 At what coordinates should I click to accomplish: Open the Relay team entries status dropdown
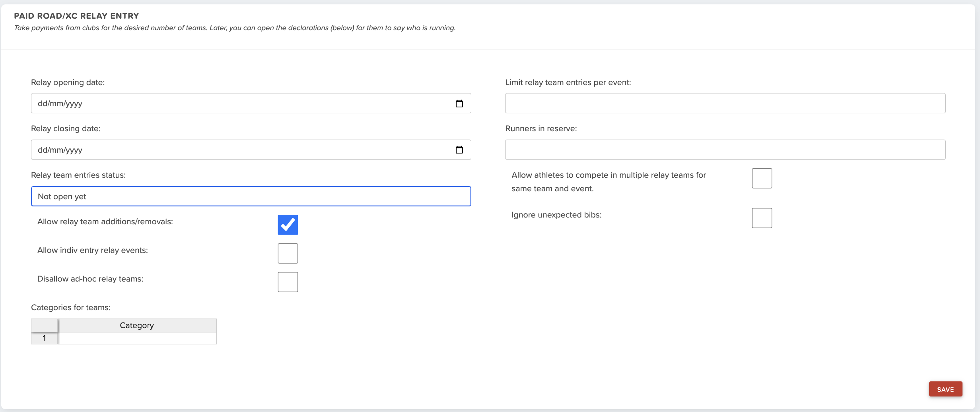tap(251, 196)
